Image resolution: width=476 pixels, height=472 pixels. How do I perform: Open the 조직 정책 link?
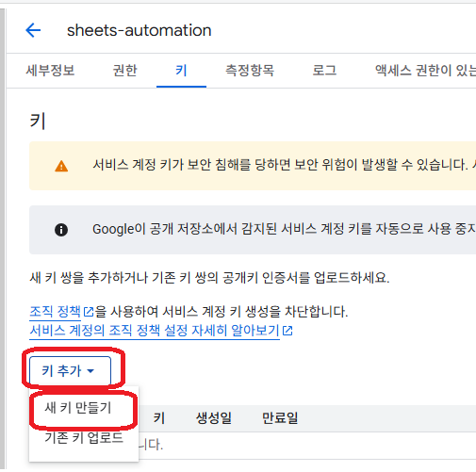[56, 312]
